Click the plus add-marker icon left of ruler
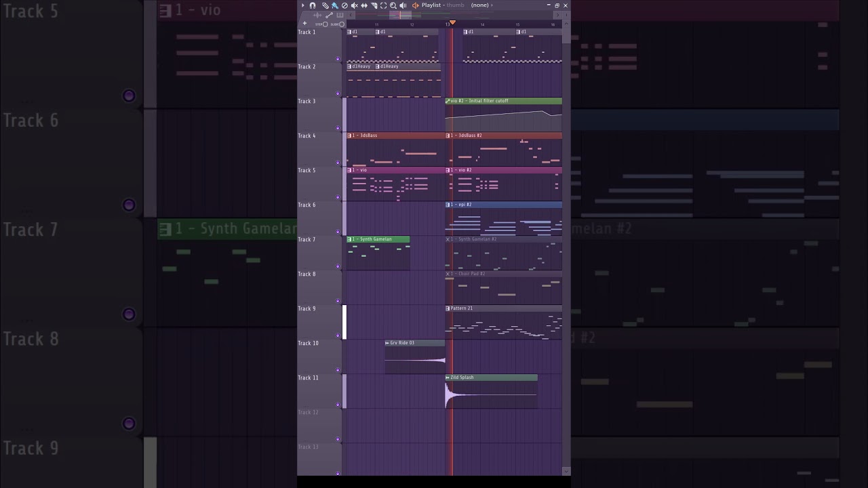The image size is (868, 488). coord(304,23)
